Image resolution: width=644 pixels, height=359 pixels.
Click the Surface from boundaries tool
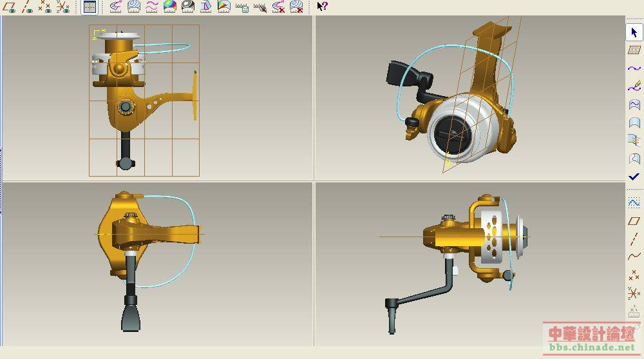click(634, 104)
